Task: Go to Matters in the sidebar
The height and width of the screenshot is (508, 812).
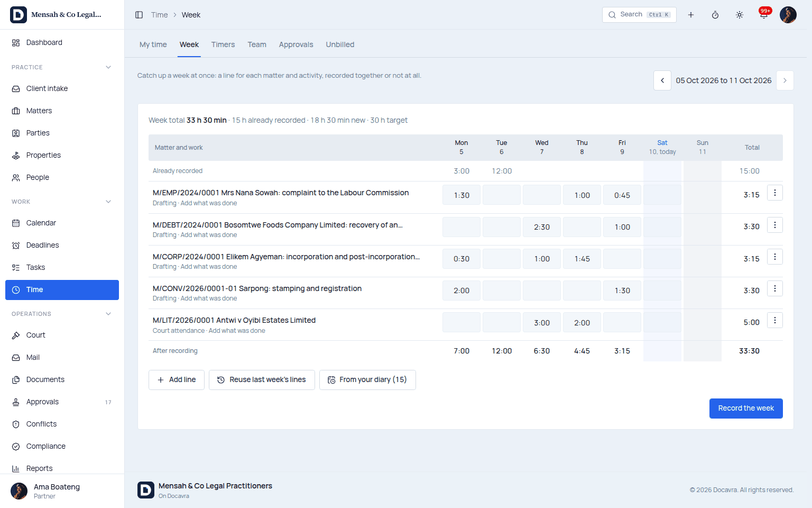Action: pyautogui.click(x=62, y=111)
